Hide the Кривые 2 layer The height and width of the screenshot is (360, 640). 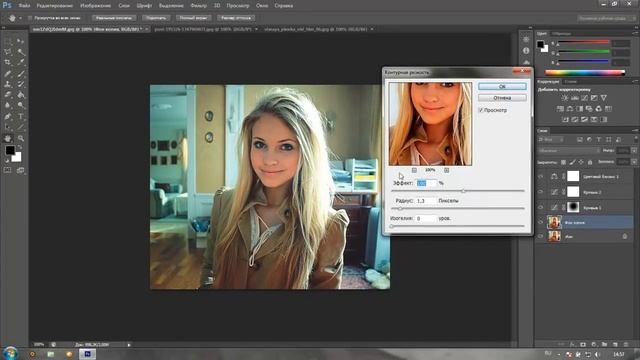tap(541, 192)
